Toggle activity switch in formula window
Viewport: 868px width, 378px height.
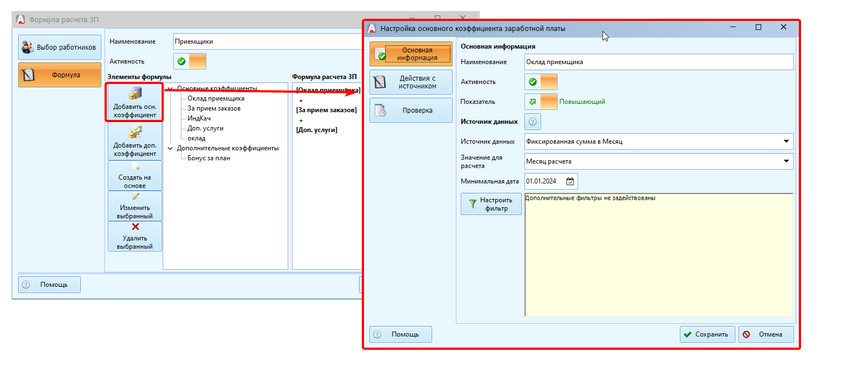(x=189, y=61)
